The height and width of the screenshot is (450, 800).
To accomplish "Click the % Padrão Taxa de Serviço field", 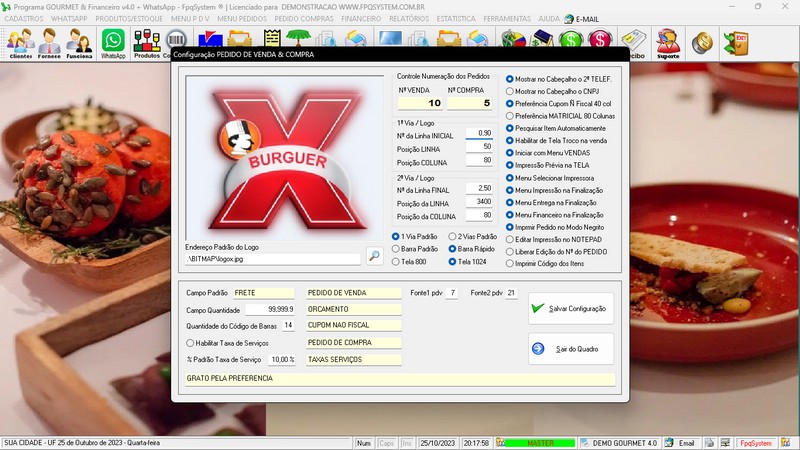I will coord(282,360).
